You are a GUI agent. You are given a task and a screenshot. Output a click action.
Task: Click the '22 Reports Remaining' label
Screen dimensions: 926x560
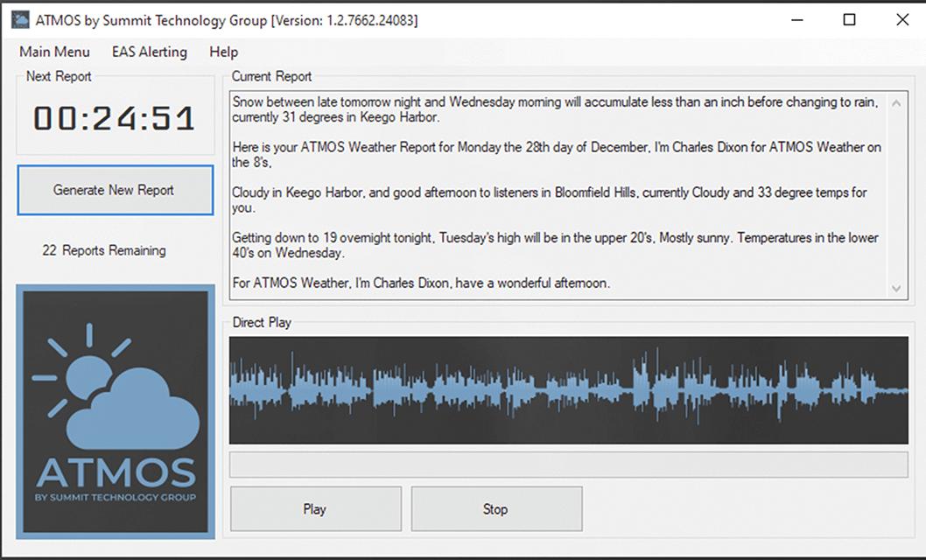point(104,250)
